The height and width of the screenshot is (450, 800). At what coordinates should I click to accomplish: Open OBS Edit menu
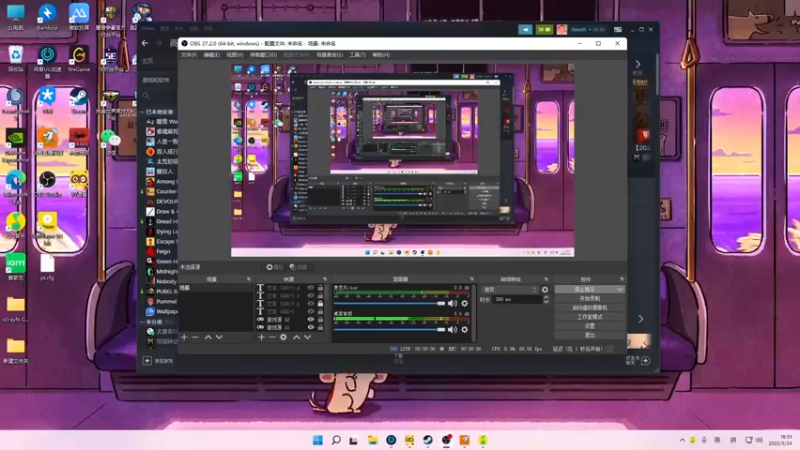[212, 55]
